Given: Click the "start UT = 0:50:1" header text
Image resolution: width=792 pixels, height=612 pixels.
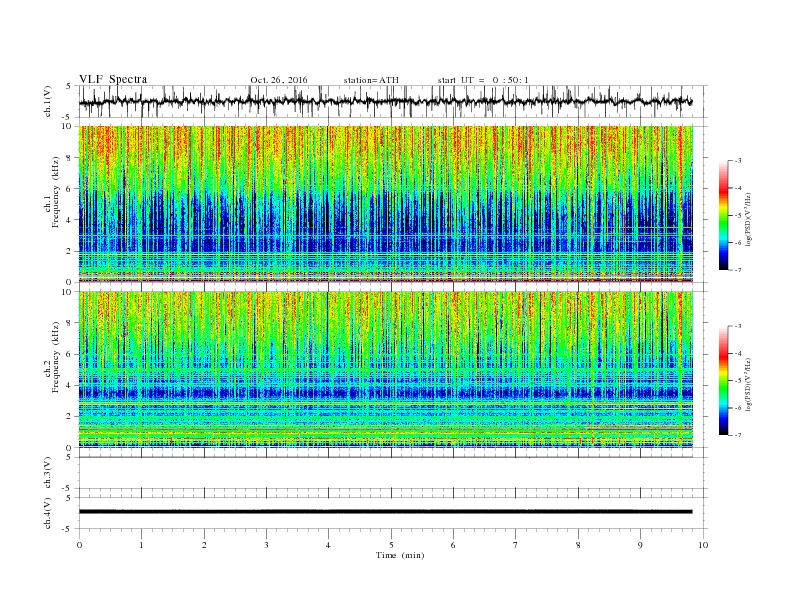Looking at the screenshot, I should [x=483, y=80].
